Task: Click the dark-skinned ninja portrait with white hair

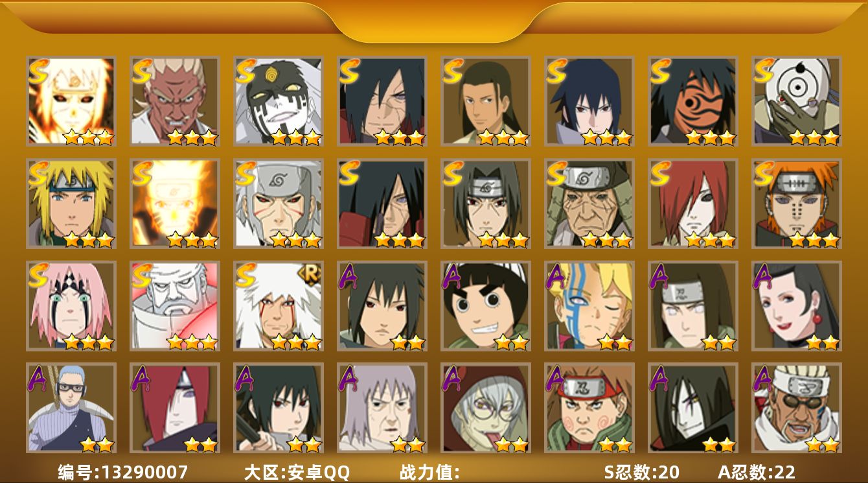Action: pos(175,101)
